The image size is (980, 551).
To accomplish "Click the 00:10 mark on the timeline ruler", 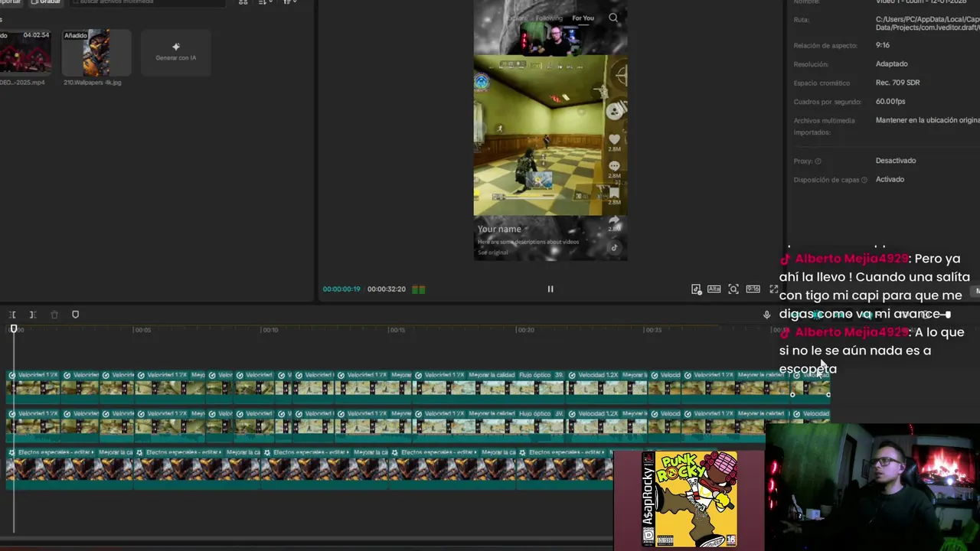I will point(270,330).
